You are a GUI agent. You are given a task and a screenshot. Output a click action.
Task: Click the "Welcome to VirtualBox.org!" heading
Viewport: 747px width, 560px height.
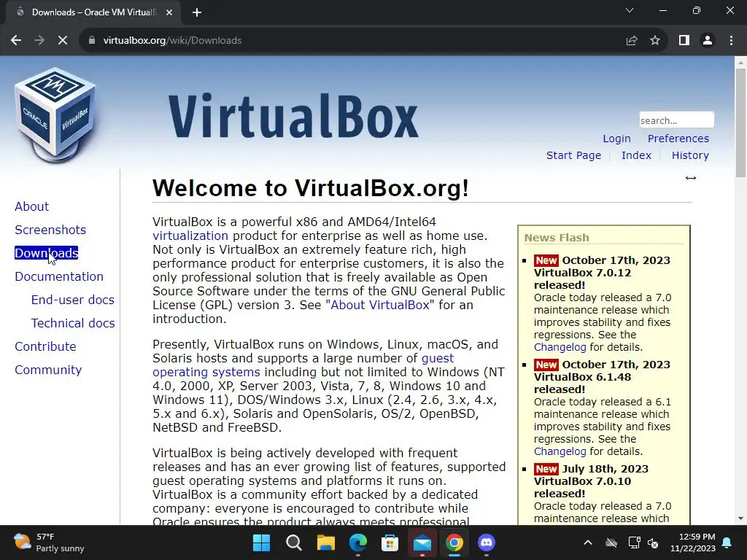click(x=311, y=188)
